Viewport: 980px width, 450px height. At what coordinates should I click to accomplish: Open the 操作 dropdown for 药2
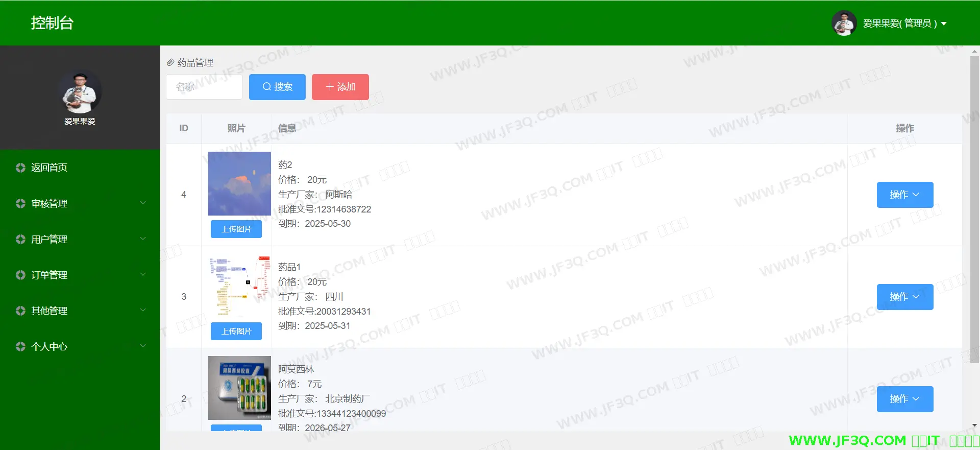pyautogui.click(x=904, y=195)
